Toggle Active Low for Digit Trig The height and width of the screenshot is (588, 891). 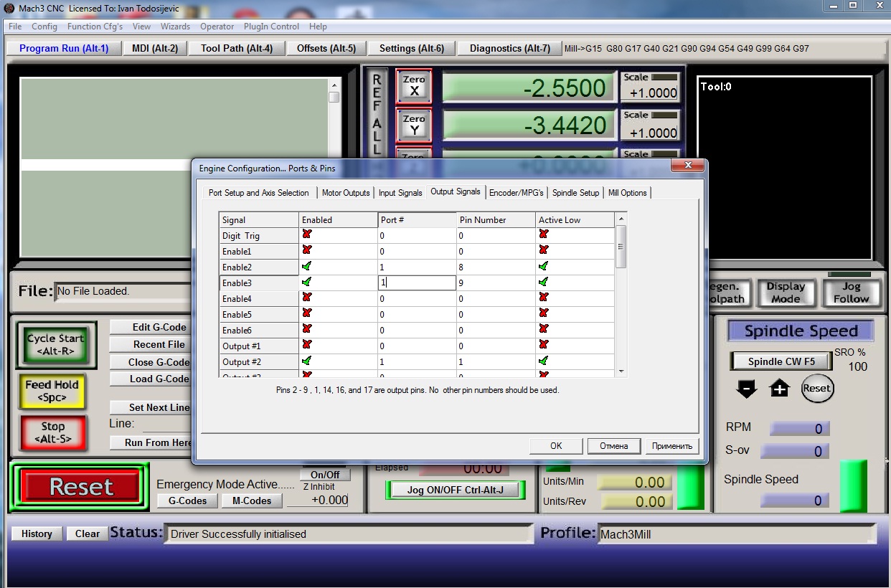coord(544,234)
